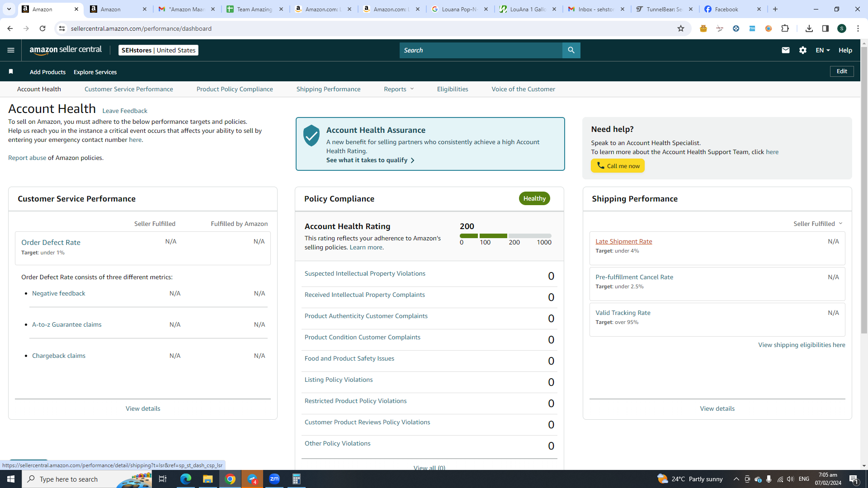This screenshot has height=488, width=868.
Task: Open A-to-z Guarantee claims link
Action: pyautogui.click(x=66, y=324)
